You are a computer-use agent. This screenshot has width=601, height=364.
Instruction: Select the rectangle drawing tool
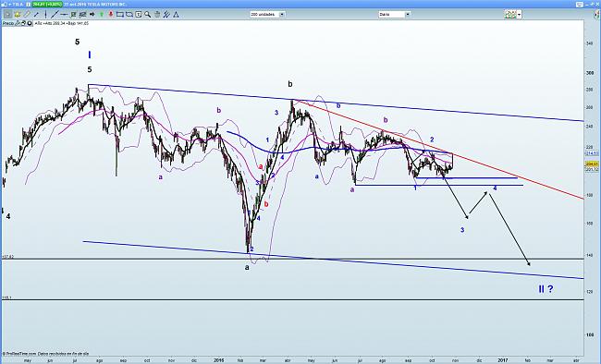coord(120,15)
